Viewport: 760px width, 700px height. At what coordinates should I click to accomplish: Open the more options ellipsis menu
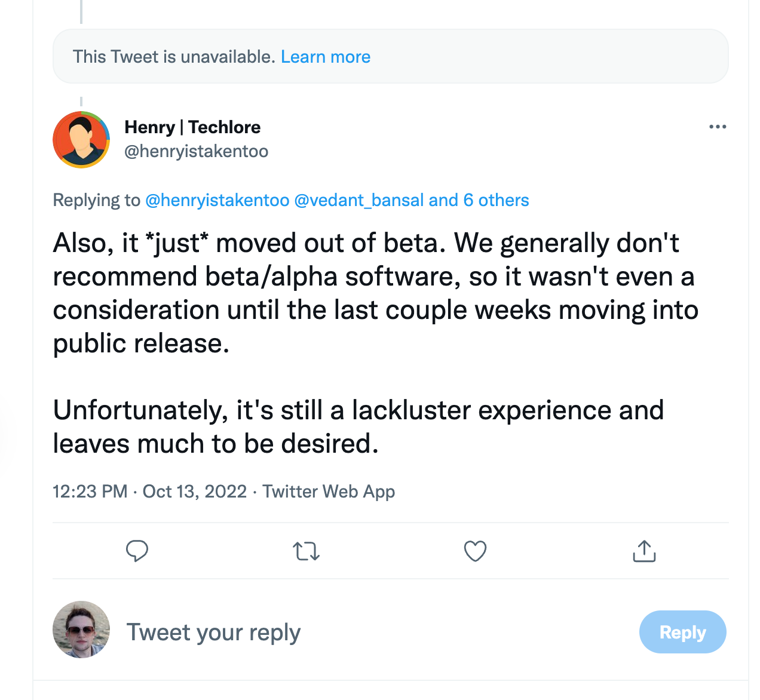tap(717, 127)
